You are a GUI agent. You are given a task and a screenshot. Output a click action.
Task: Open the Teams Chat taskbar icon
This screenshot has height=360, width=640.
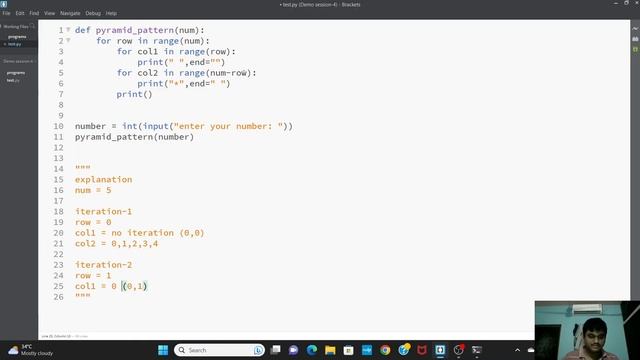(293, 350)
